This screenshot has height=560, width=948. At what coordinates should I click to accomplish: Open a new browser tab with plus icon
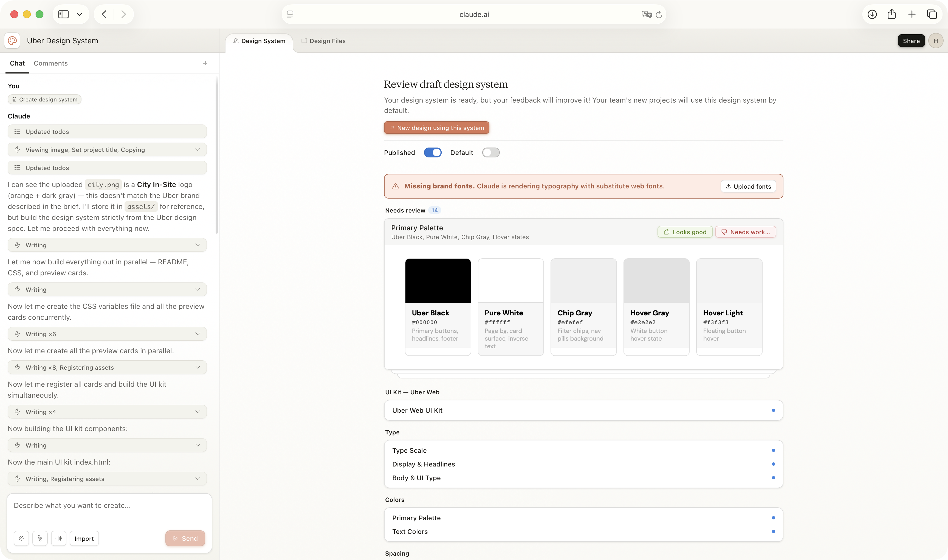(912, 14)
